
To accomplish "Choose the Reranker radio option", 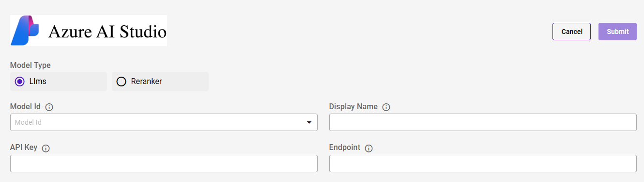I will pos(121,82).
